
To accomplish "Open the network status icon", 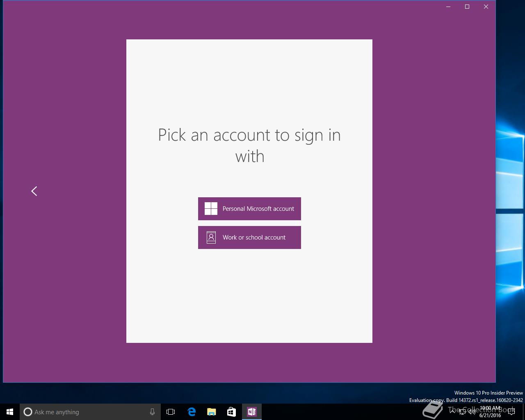I will (462, 412).
